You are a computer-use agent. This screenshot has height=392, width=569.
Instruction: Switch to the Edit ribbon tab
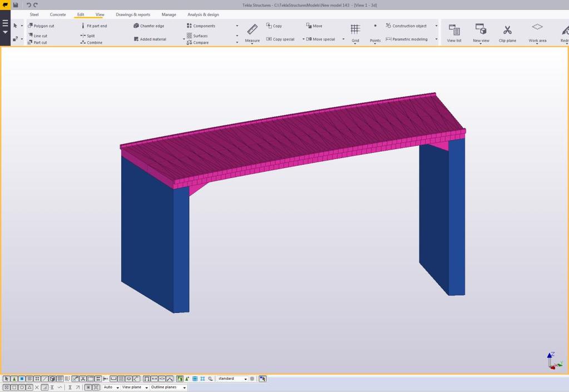click(x=81, y=14)
